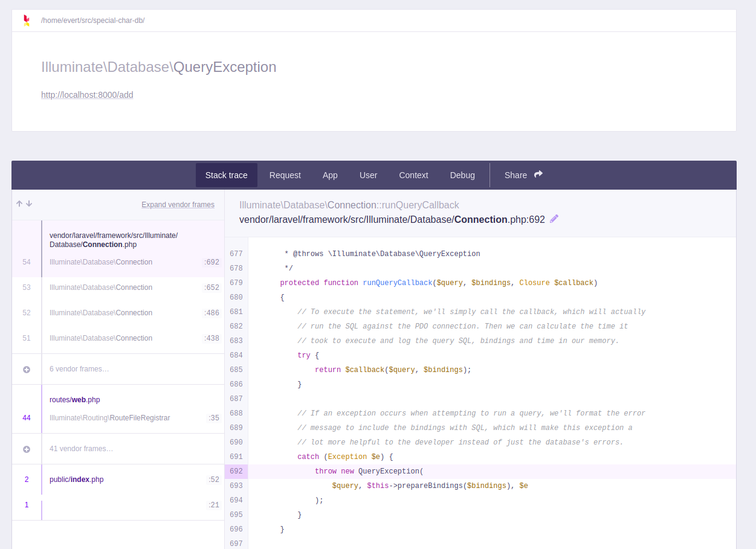Go to previous frame with up arrow

pos(19,204)
